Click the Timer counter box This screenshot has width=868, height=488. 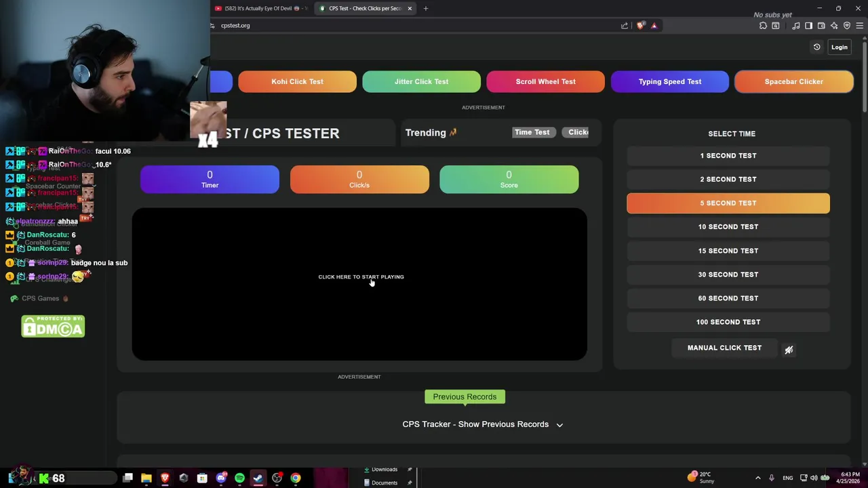[x=210, y=180]
